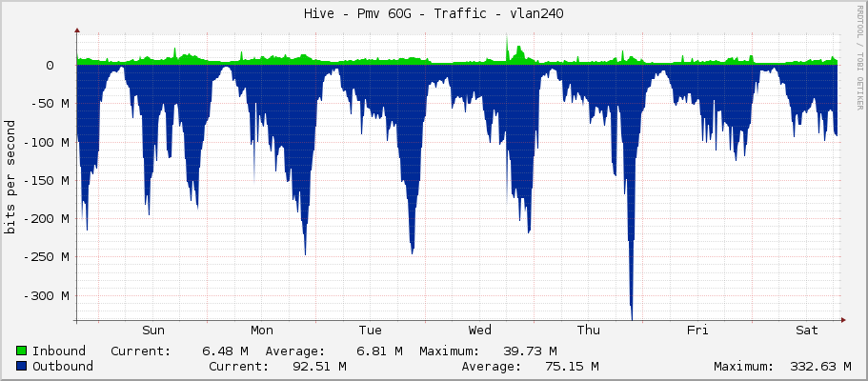Click the "-150 M" y-axis value
The image size is (868, 381).
click(x=46, y=181)
